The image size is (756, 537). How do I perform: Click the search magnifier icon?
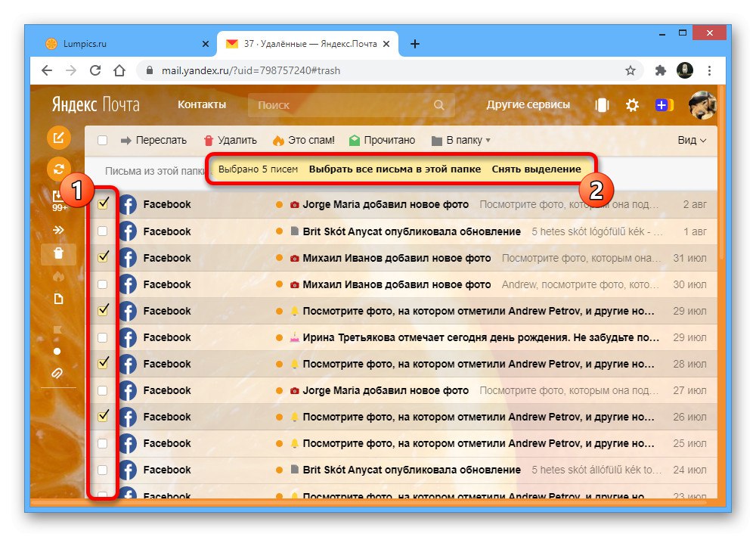click(438, 104)
